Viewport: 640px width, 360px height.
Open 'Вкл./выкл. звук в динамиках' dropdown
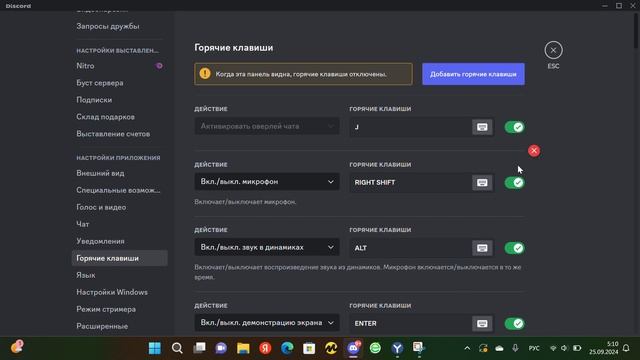[267, 247]
